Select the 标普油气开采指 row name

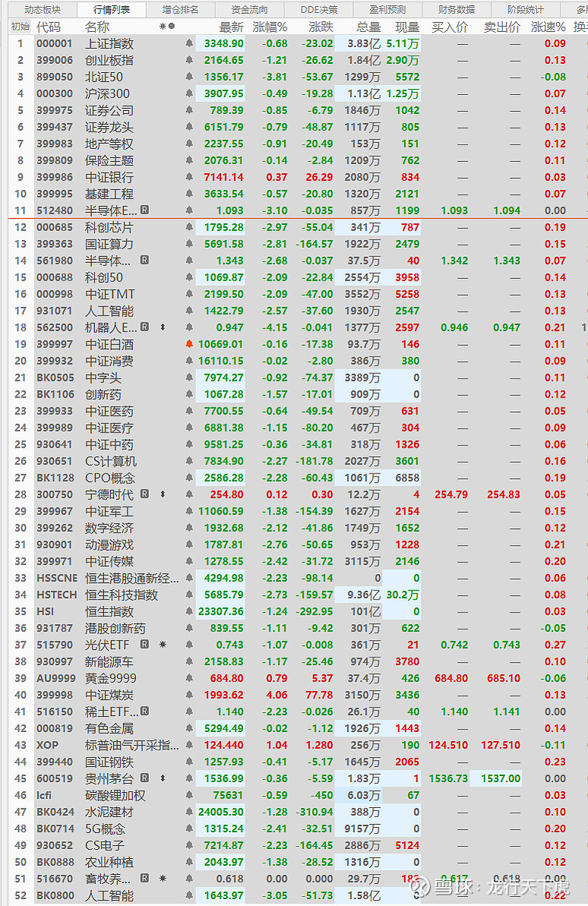point(131,746)
